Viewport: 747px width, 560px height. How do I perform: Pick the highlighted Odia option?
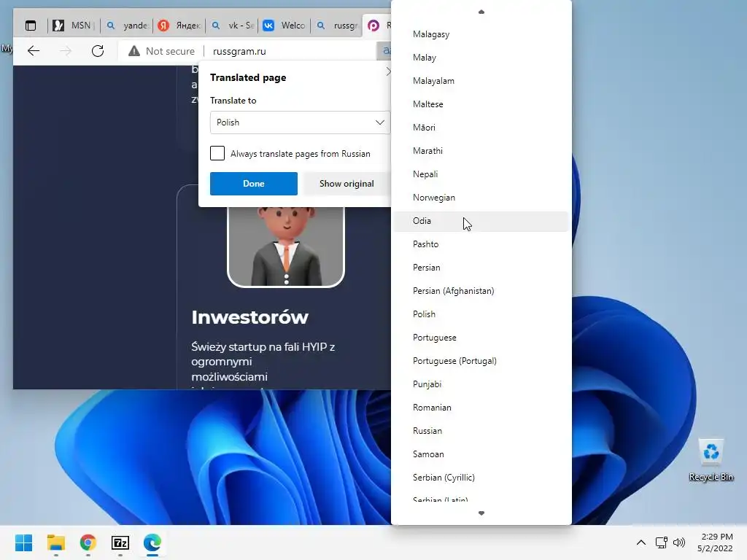point(481,221)
